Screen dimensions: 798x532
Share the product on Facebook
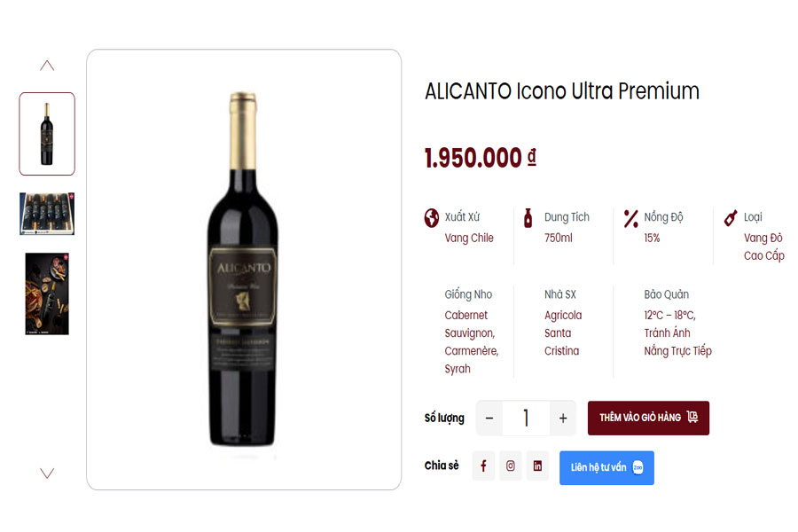pos(483,465)
